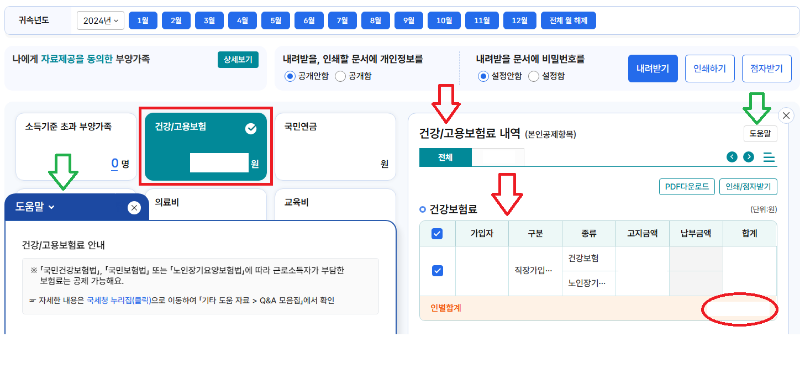The width and height of the screenshot is (800, 367).
Task: Select the 9월 month button
Action: click(x=409, y=20)
